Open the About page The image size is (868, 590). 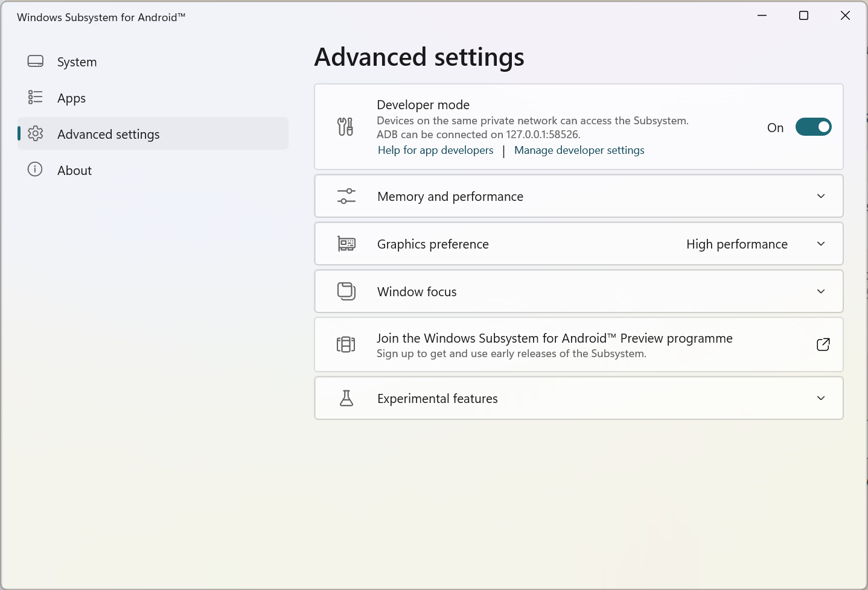(x=153, y=170)
